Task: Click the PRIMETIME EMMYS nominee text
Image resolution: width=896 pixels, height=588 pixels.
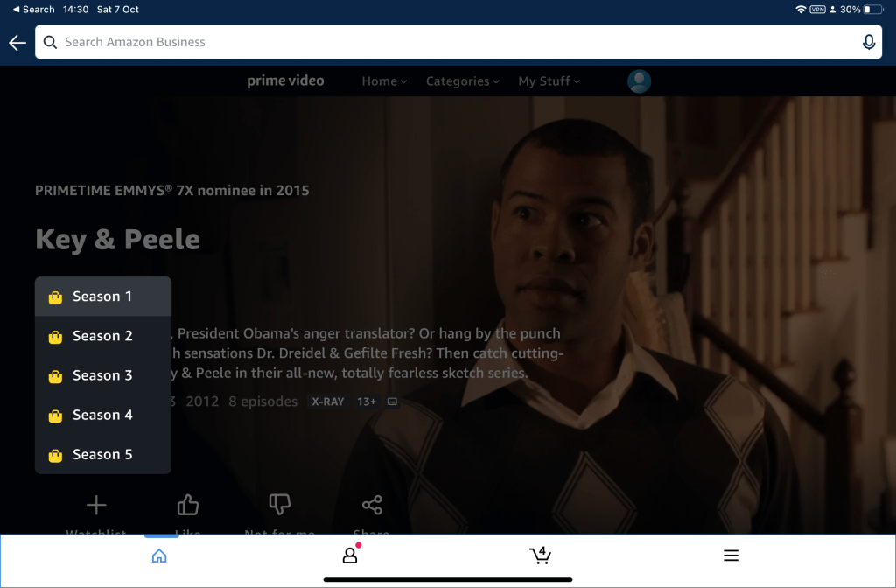Action: tap(172, 190)
